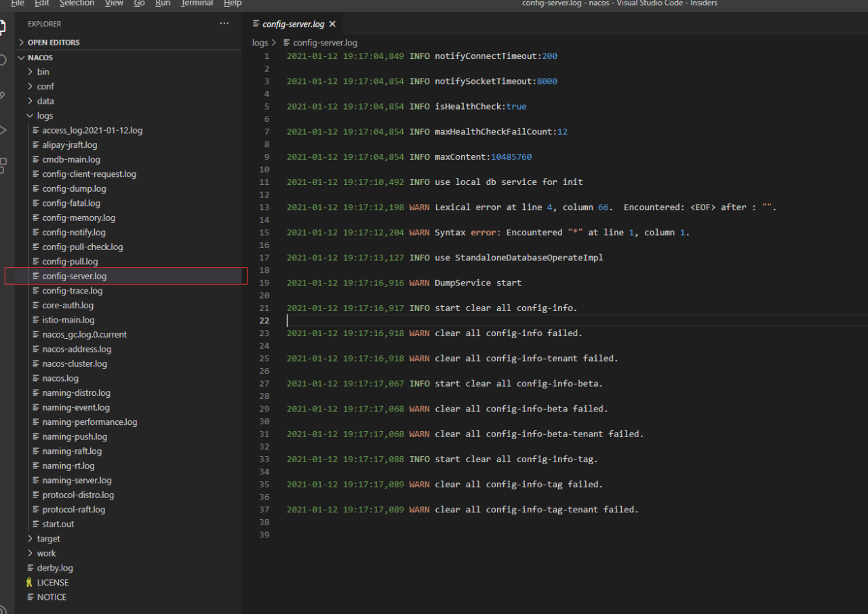This screenshot has height=614, width=868.
Task: Click the 'maxContent:10485760' log entry
Action: [483, 157]
